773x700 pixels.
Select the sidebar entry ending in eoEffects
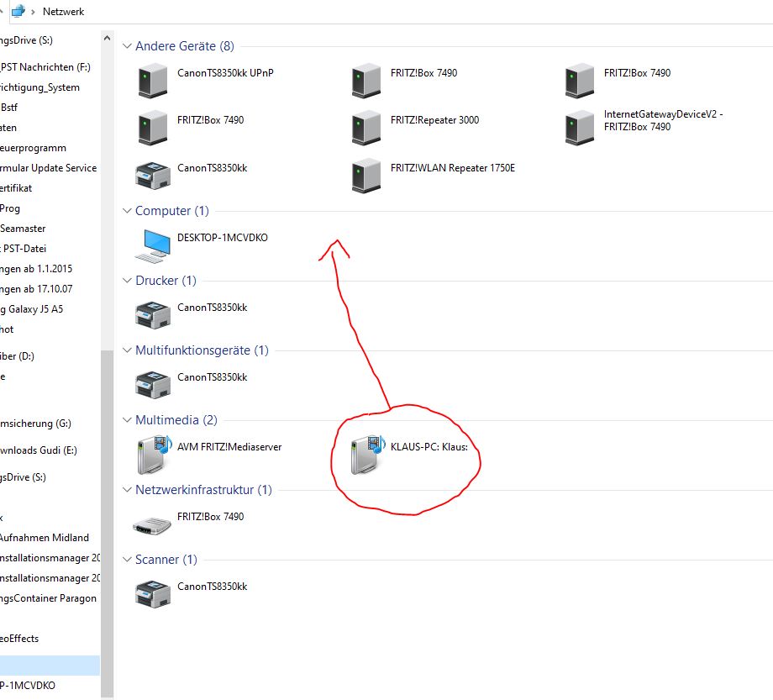(19, 639)
